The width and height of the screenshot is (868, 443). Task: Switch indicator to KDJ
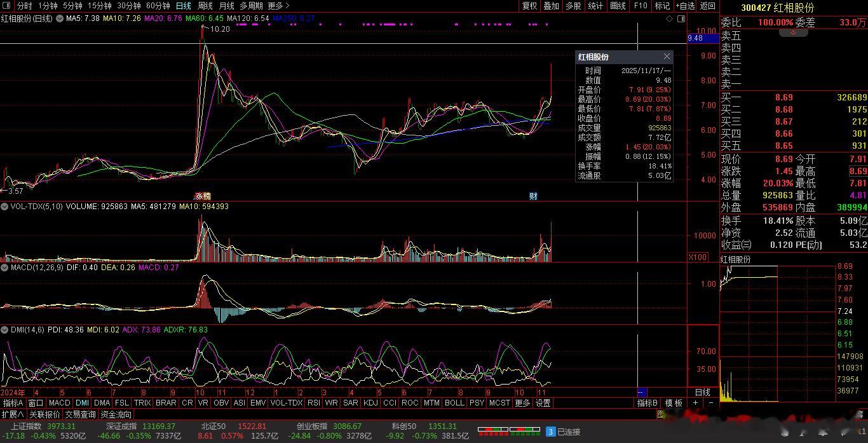(x=370, y=403)
